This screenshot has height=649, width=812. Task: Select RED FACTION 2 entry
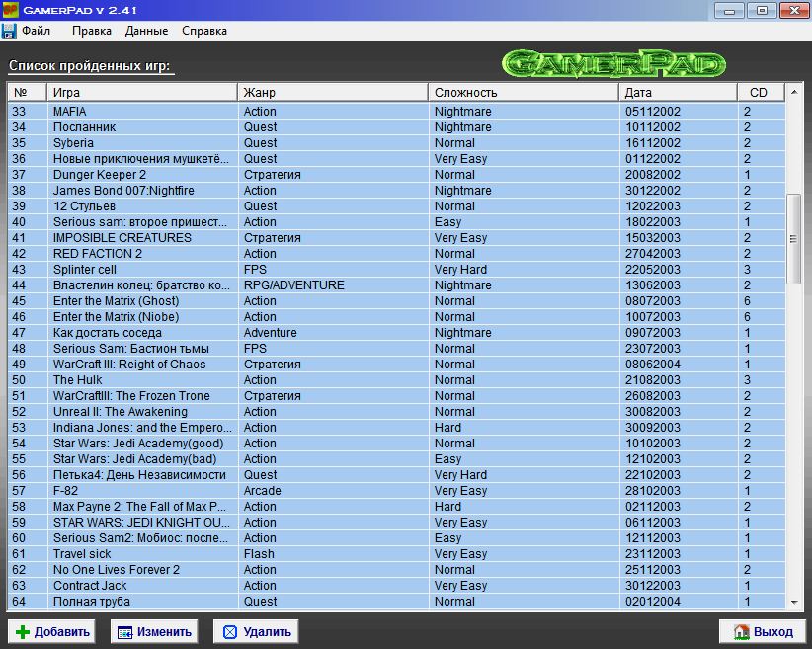(397, 253)
